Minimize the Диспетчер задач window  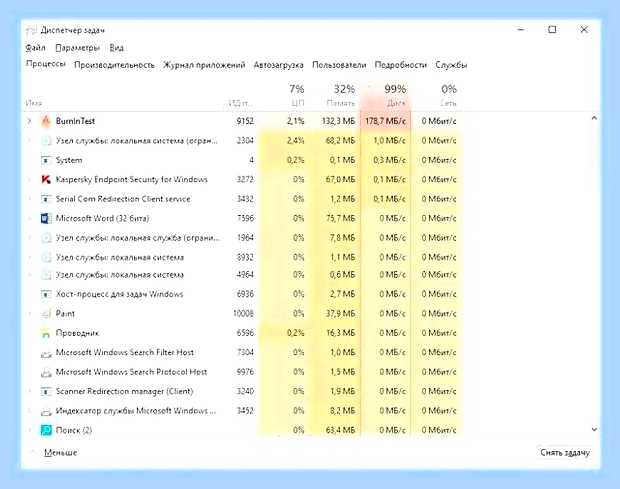coord(521,30)
